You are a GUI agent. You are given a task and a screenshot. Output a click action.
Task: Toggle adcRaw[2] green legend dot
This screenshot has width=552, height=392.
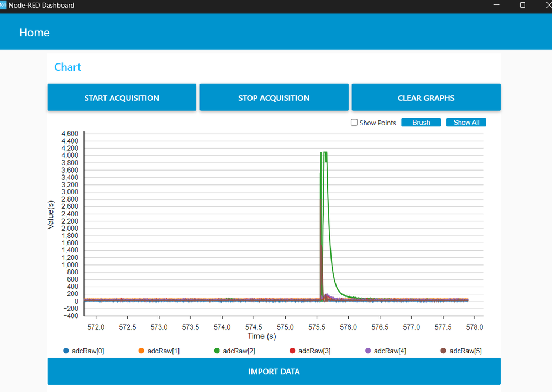tap(217, 351)
